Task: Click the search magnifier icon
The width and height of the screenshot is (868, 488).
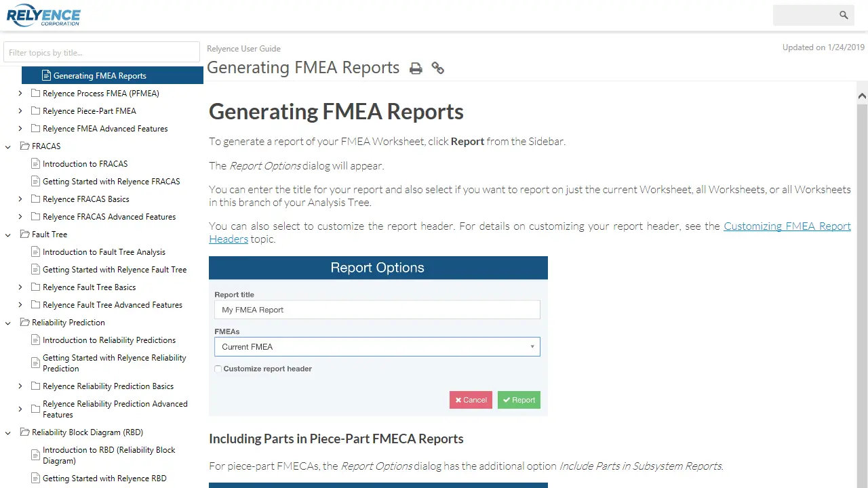Action: [844, 15]
